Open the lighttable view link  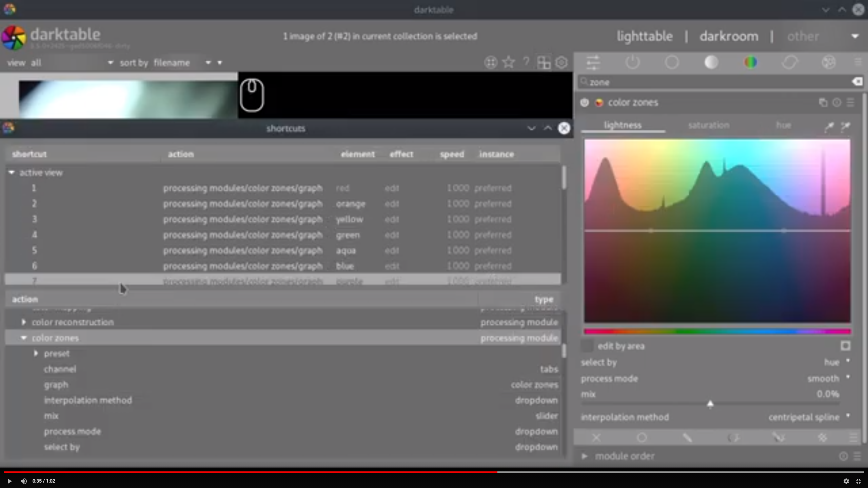click(x=644, y=36)
